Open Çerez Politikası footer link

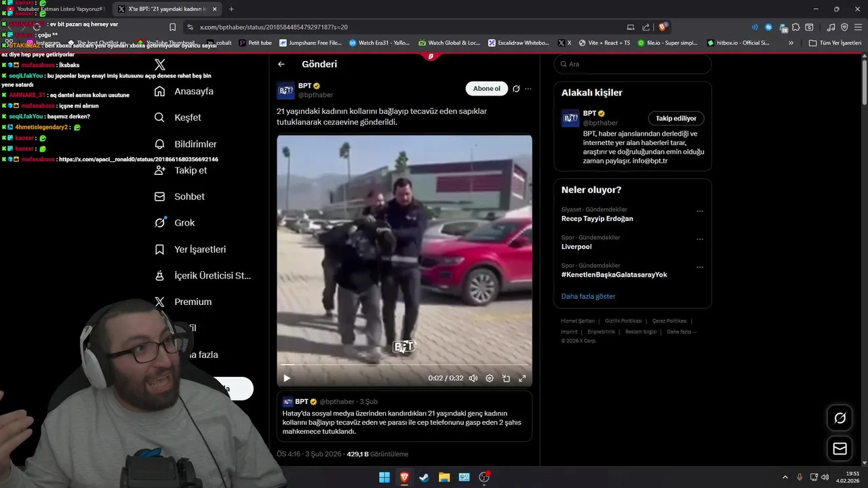pos(669,321)
